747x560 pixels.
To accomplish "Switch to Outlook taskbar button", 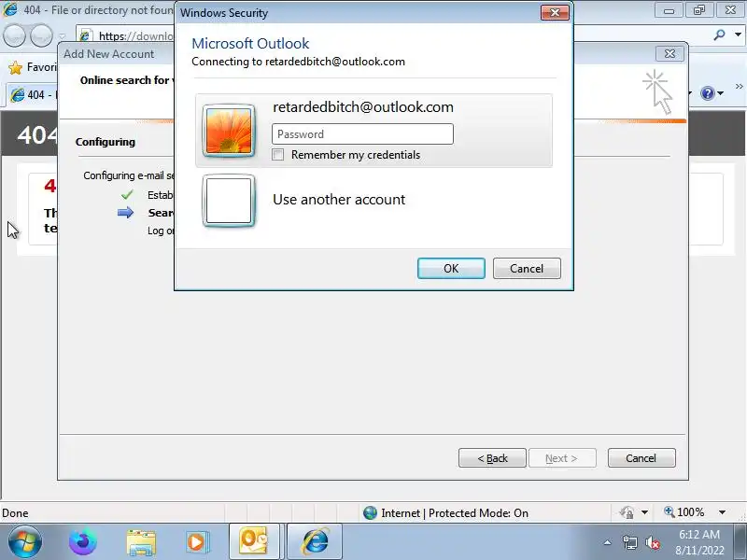I will click(x=254, y=541).
